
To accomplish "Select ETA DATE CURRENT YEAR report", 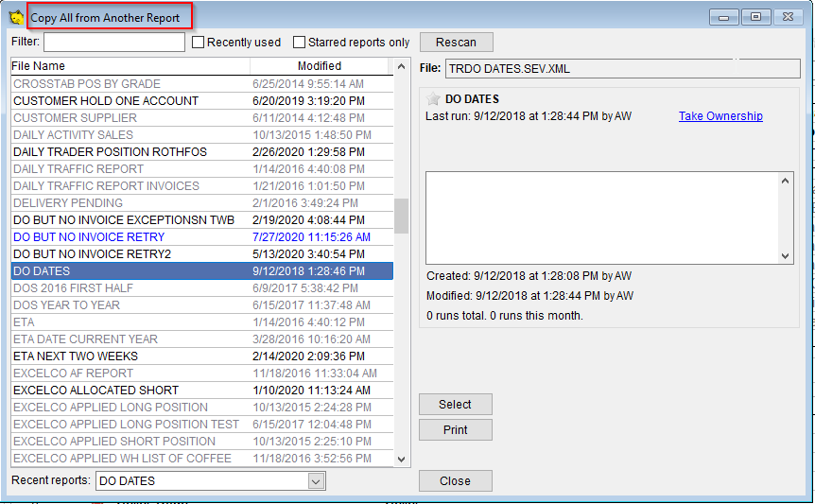I will [x=202, y=339].
